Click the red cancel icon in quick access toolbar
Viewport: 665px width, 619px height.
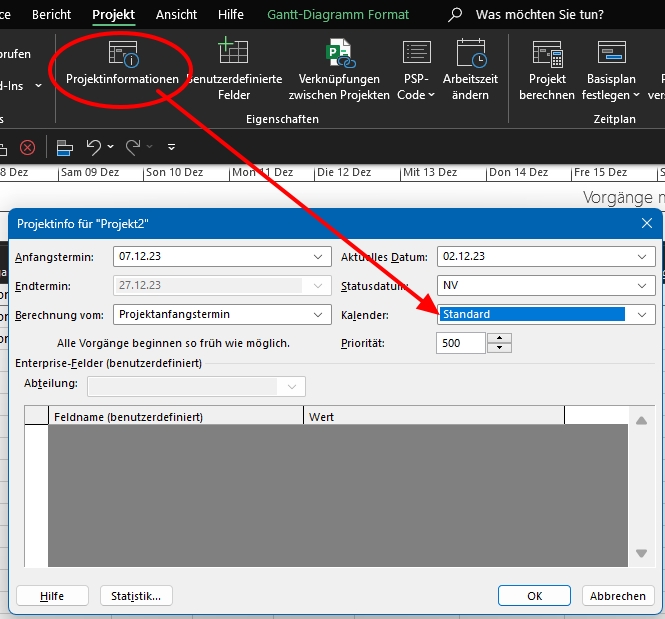click(x=28, y=148)
